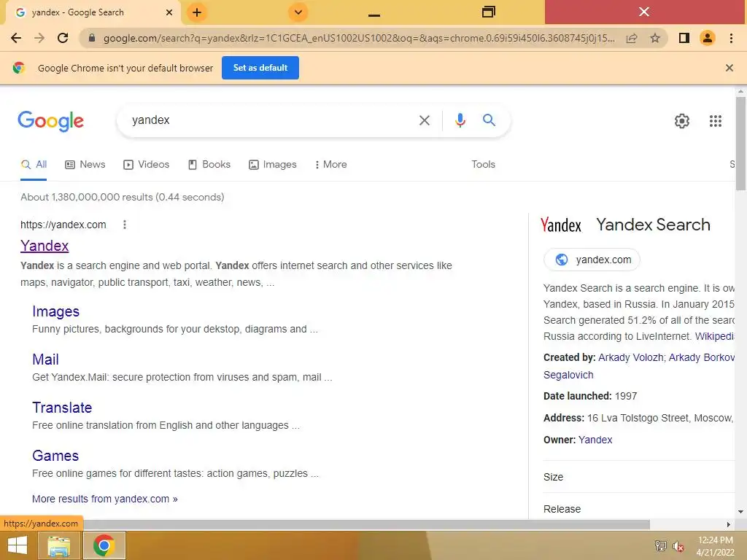Open the Games sitelink
The image size is (747, 560).
click(x=55, y=456)
